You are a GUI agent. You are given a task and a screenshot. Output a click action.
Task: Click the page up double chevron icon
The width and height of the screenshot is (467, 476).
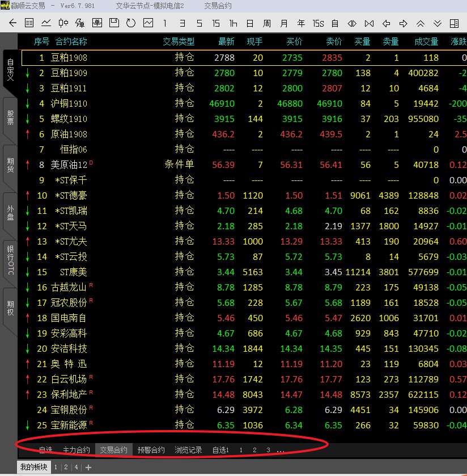point(420,23)
